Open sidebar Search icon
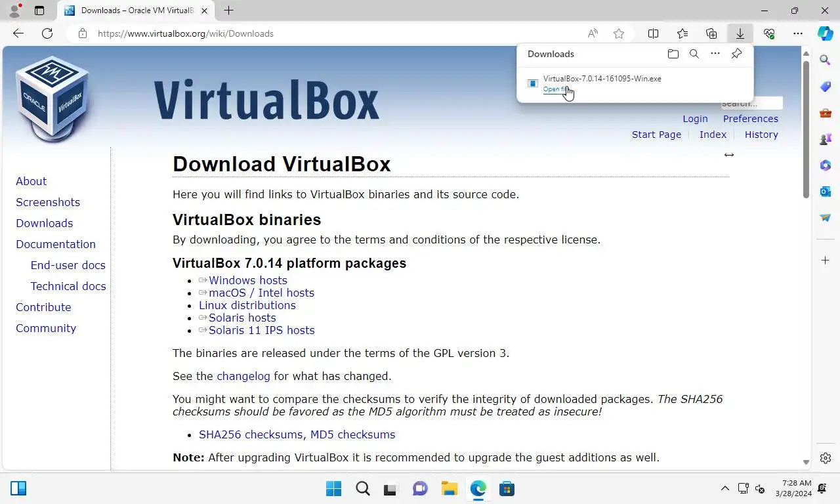 (x=826, y=60)
